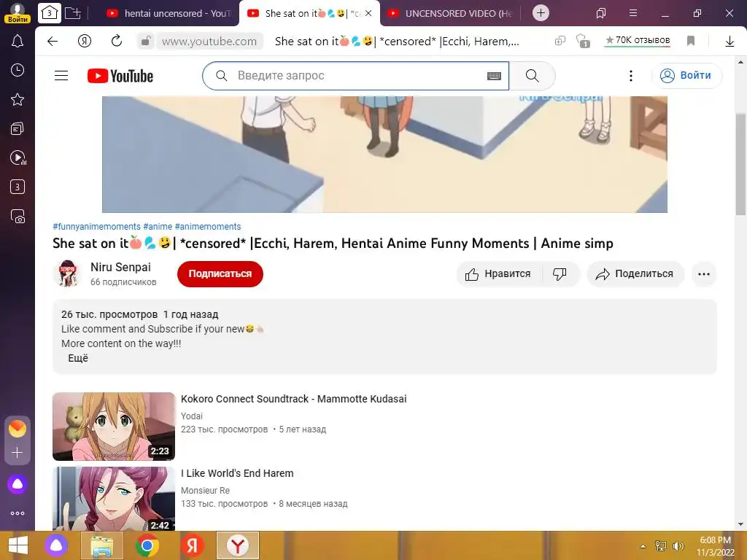
Task: Go to the YouTube home logo
Action: [120, 76]
